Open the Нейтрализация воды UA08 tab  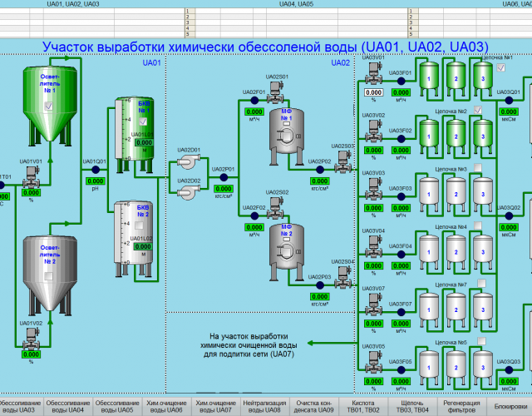264,405
